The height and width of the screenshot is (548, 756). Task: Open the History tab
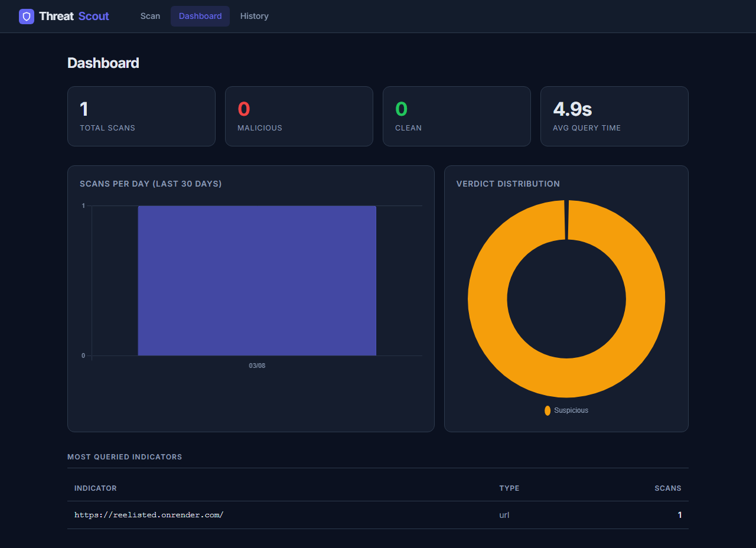pyautogui.click(x=254, y=16)
